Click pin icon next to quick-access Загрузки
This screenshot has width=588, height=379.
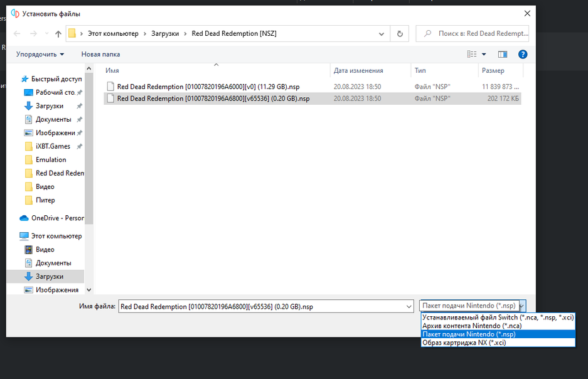(x=80, y=106)
